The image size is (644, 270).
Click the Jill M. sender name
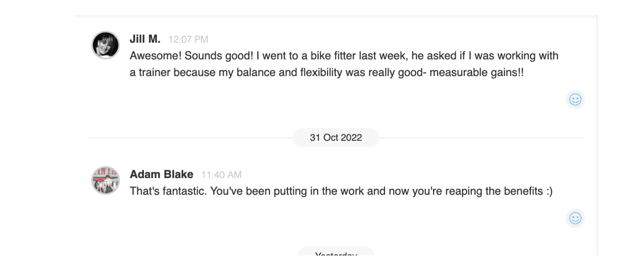[x=145, y=39]
